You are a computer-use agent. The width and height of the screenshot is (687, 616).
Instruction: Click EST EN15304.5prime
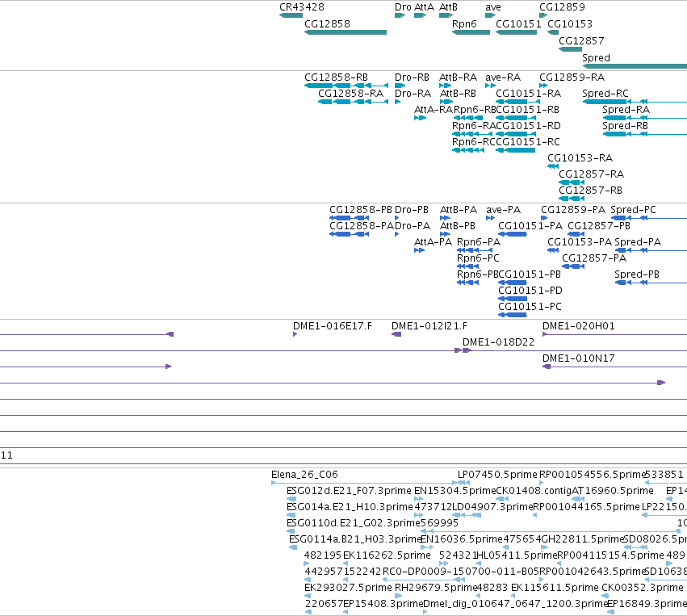(x=419, y=499)
